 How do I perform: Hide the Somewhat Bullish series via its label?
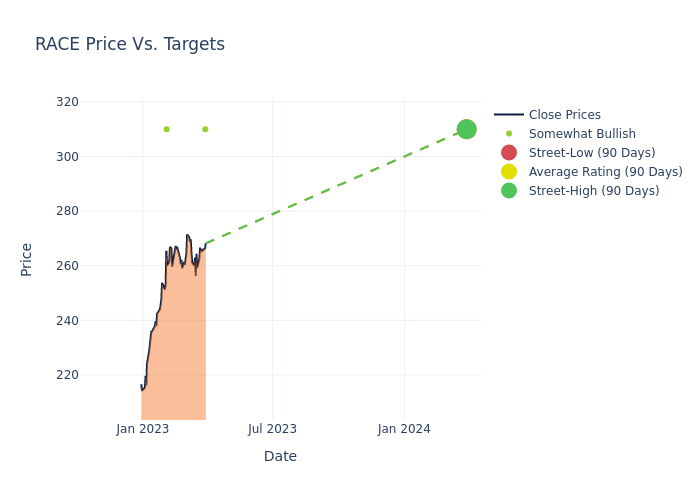coord(582,134)
